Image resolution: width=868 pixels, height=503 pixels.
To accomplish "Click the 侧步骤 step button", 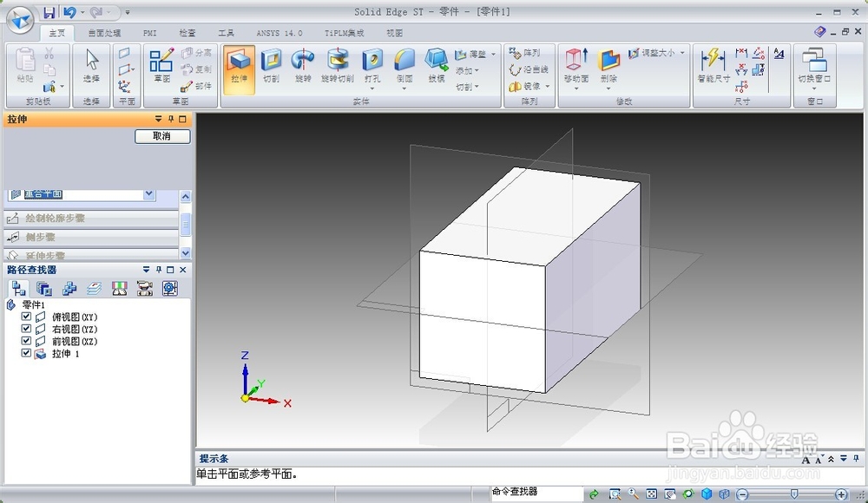I will [91, 238].
